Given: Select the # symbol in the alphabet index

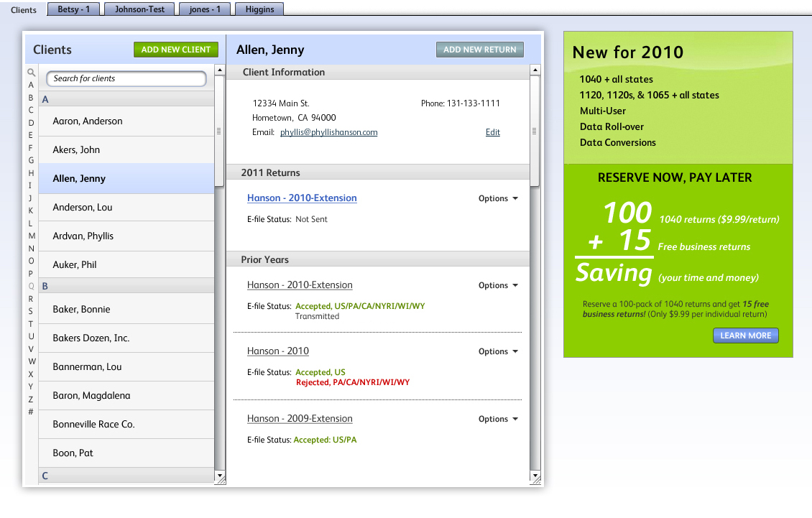Looking at the screenshot, I should coord(31,412).
